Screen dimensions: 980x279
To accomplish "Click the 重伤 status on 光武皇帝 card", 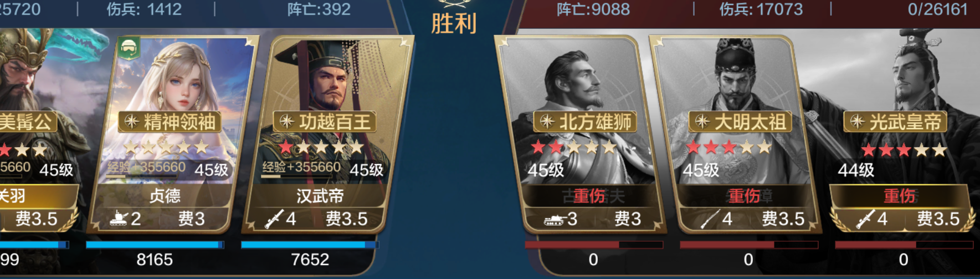I will pos(900,196).
